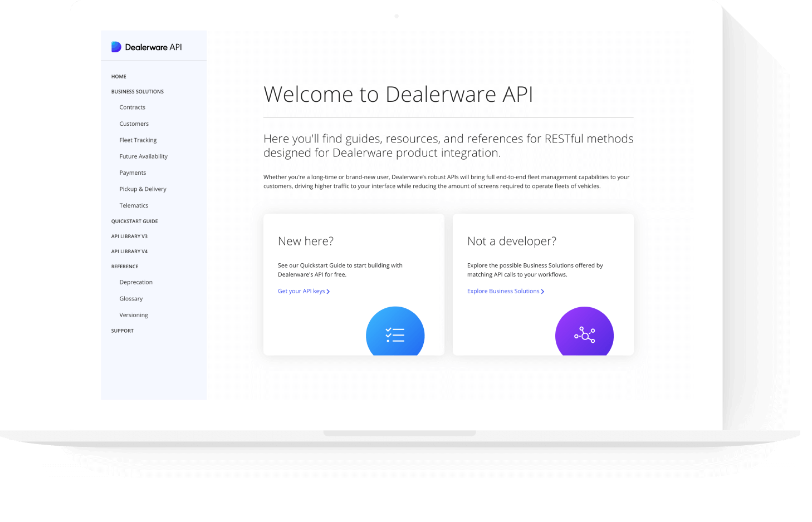Image resolution: width=812 pixels, height=522 pixels.
Task: Open the Support page
Action: (x=123, y=331)
